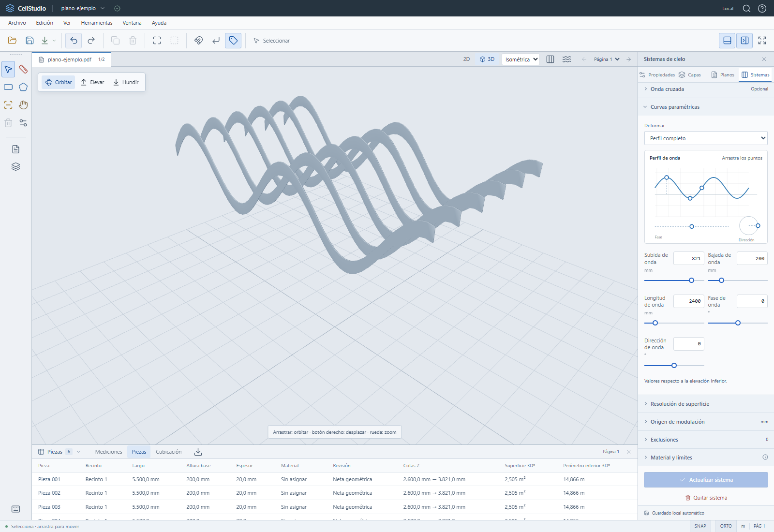This screenshot has height=532, width=774.
Task: Click the fit-to-view frame icon
Action: pos(157,41)
